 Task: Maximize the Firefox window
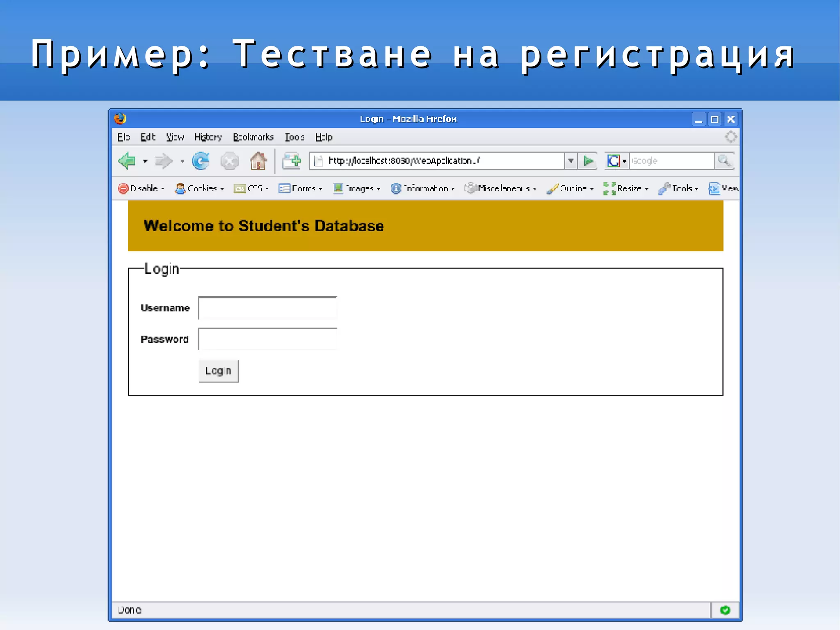[714, 119]
